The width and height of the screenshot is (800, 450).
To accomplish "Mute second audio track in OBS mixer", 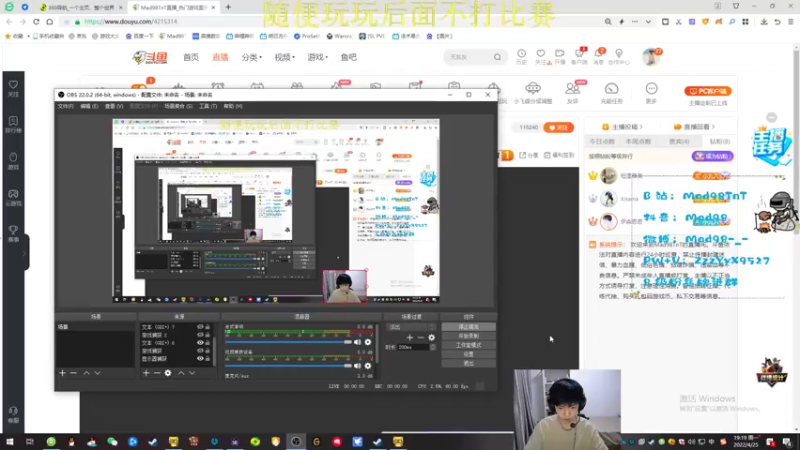I will click(358, 366).
